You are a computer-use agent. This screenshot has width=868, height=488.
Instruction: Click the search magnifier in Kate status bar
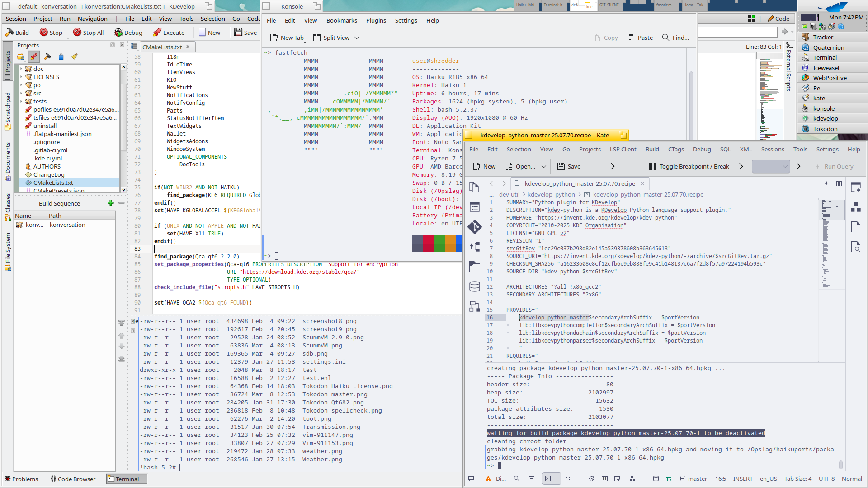pyautogui.click(x=516, y=479)
